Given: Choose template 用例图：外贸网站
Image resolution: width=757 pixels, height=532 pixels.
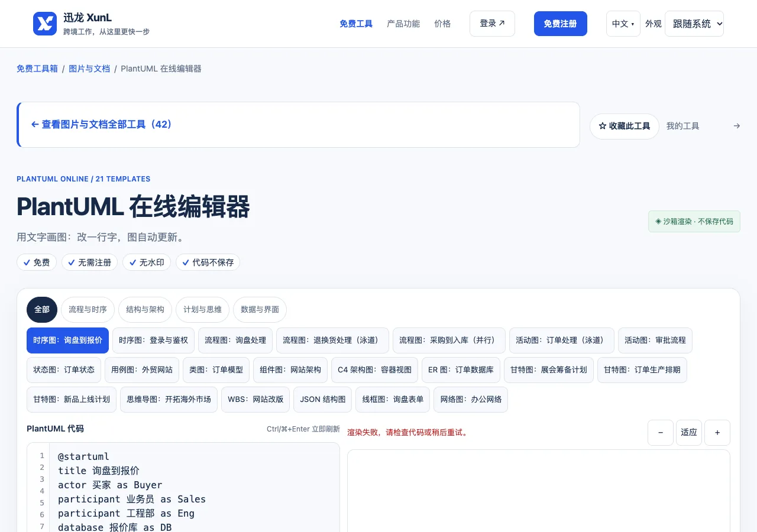Looking at the screenshot, I should tap(142, 370).
